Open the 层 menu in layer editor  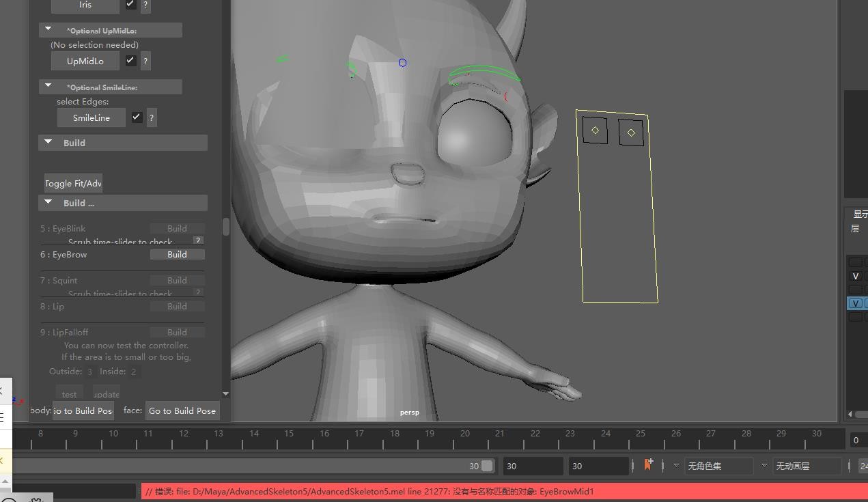coord(855,229)
